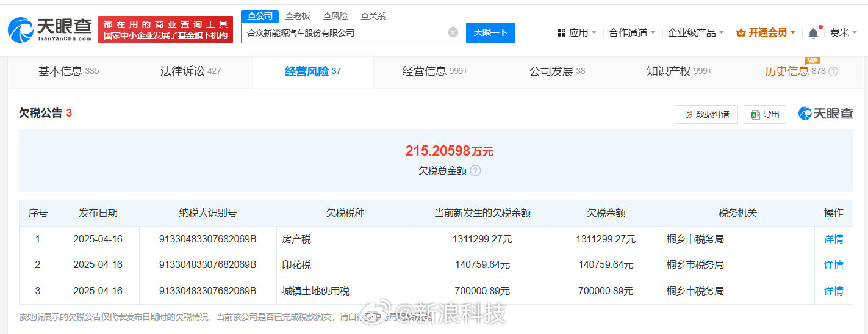This screenshot has width=868, height=334.
Task: Expand the 企业级产品 dropdown
Action: click(696, 32)
